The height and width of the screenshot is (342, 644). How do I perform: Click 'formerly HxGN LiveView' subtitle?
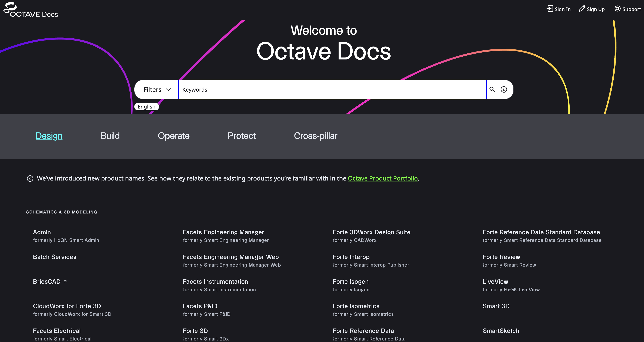coord(511,289)
